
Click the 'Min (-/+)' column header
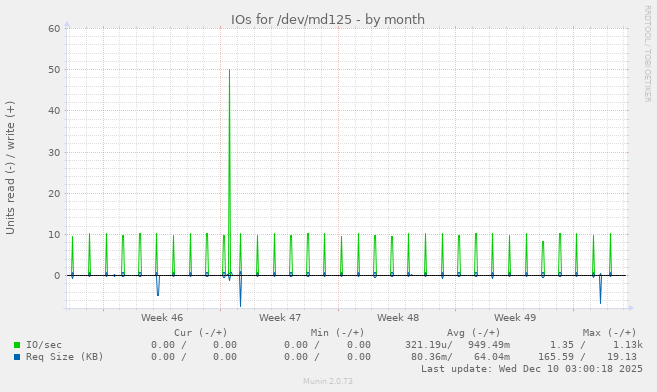337,333
